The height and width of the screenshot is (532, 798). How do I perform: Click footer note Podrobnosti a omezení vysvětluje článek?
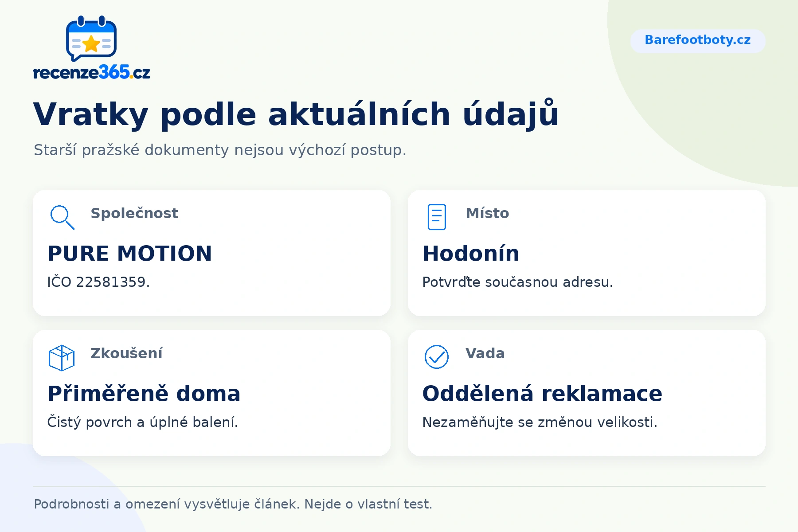point(167,504)
